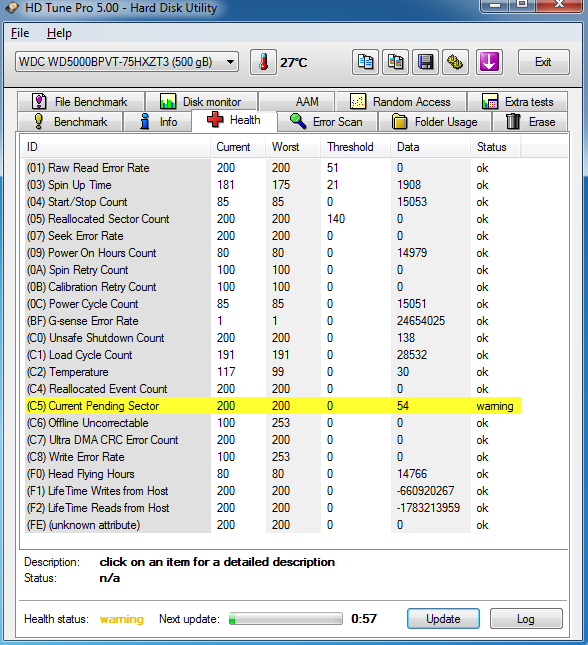
Task: Click the Data column header
Action: (430, 147)
